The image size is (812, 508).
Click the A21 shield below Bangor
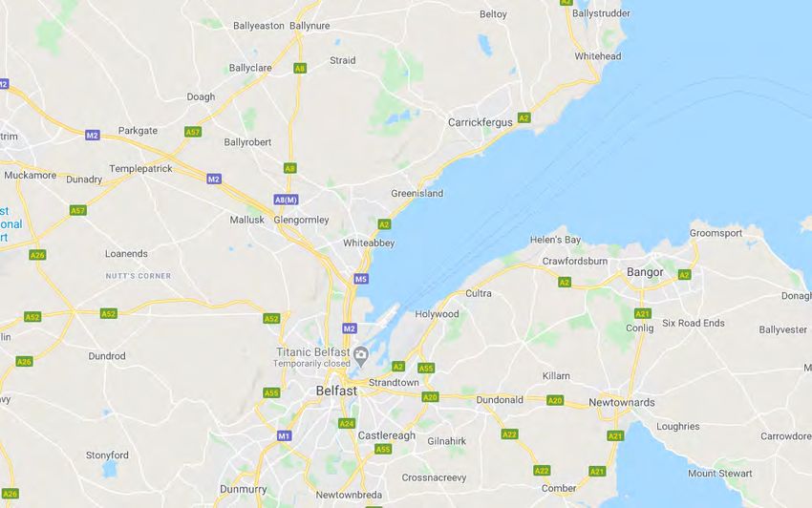pos(643,313)
